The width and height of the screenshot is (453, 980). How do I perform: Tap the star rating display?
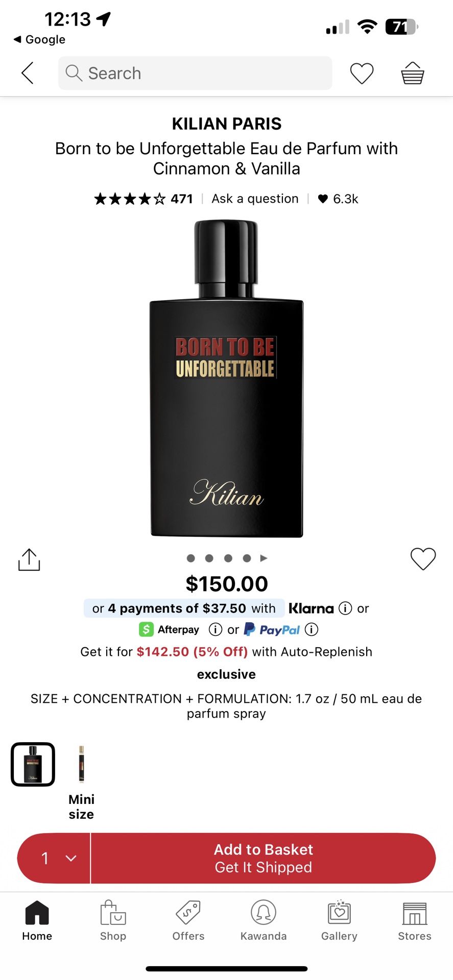pos(129,199)
